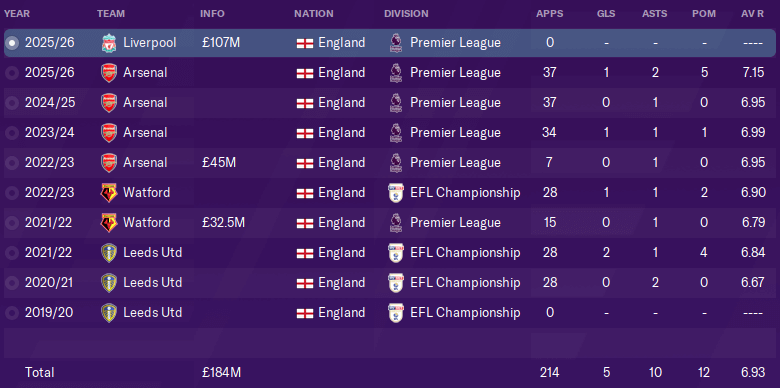The height and width of the screenshot is (388, 780).
Task: Click the DIVISION column header
Action: pos(406,14)
